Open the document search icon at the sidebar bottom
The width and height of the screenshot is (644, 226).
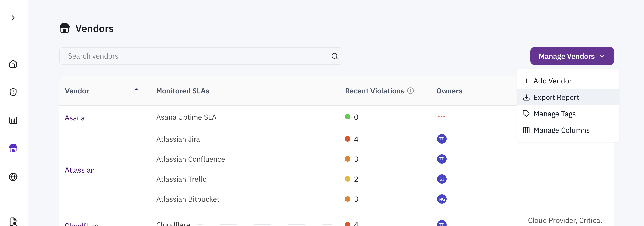click(13, 221)
